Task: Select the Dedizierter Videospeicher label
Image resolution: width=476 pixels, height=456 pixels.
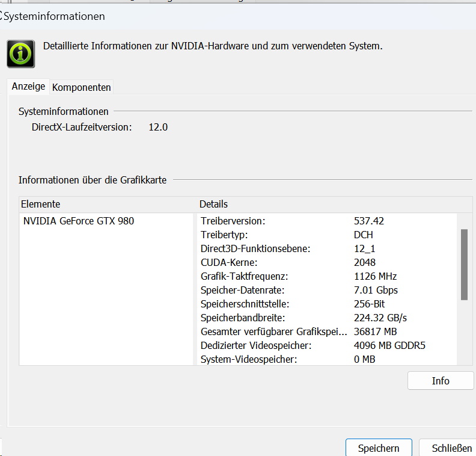Action: pyautogui.click(x=256, y=346)
